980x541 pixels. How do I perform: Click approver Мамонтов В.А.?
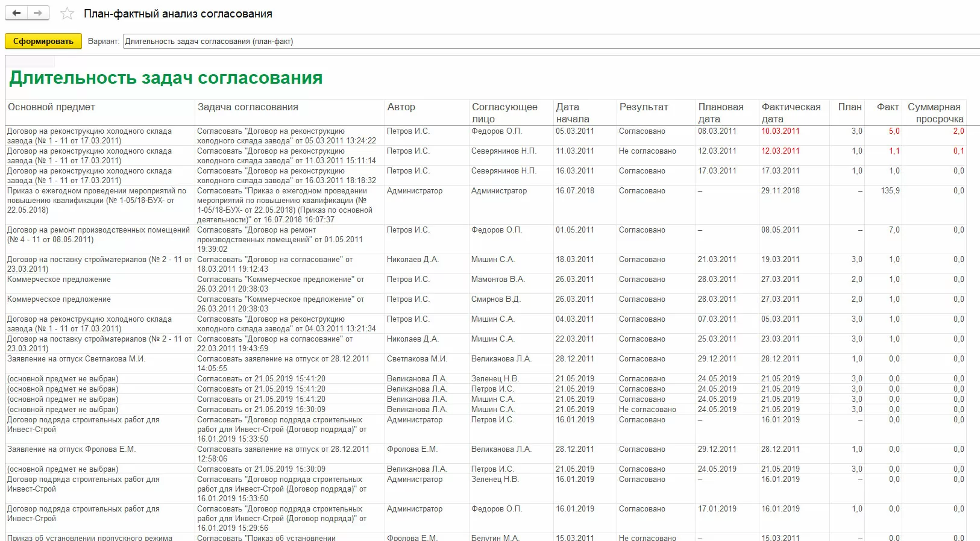498,280
